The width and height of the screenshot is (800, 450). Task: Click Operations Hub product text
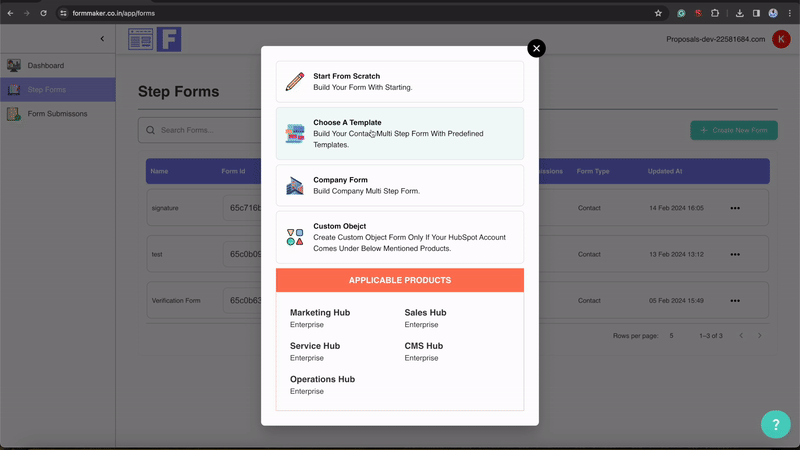click(x=322, y=379)
